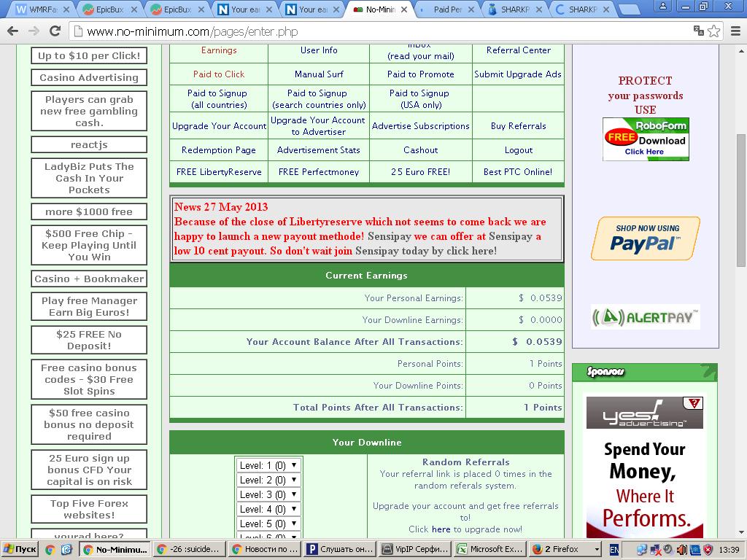Open the Start (Пуск) menu

point(20,549)
